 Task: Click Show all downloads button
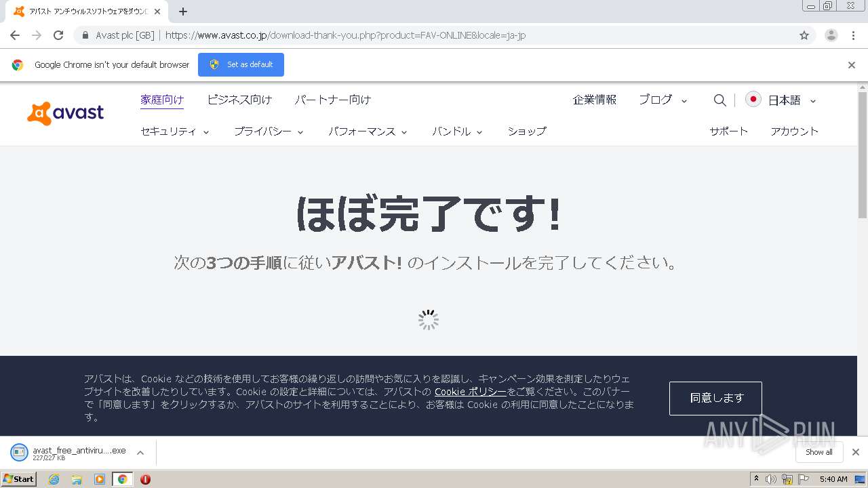point(819,452)
